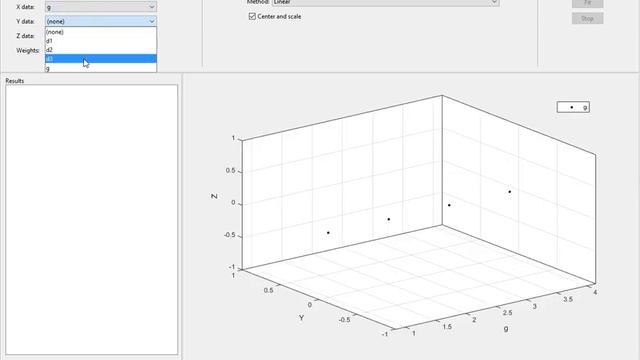Click inside the Results text area
640x360 pixels.
(91, 220)
